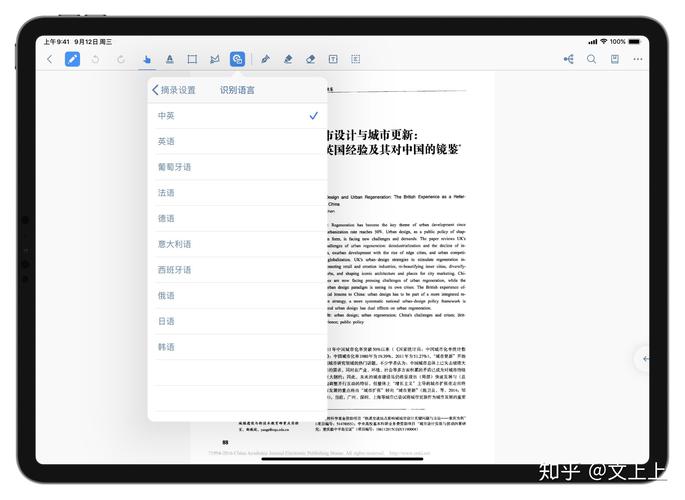This screenshot has height=500, width=685.
Task: Select 俄语 recognition language
Action: pos(238,296)
